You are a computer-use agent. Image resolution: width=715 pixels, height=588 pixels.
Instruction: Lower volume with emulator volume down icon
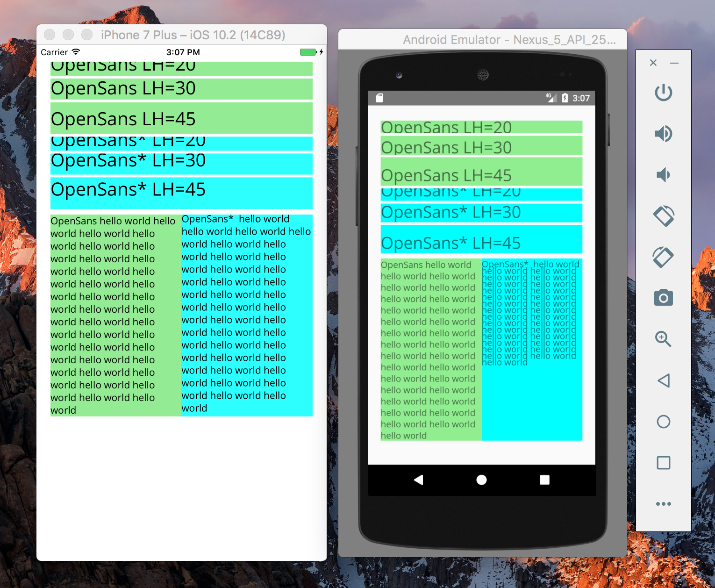click(x=663, y=175)
